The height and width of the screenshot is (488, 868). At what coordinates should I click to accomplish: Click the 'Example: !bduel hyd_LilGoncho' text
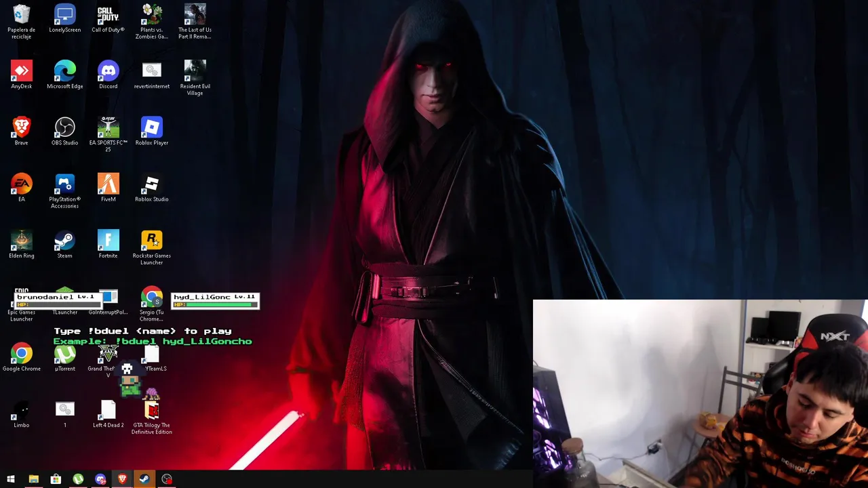click(153, 341)
